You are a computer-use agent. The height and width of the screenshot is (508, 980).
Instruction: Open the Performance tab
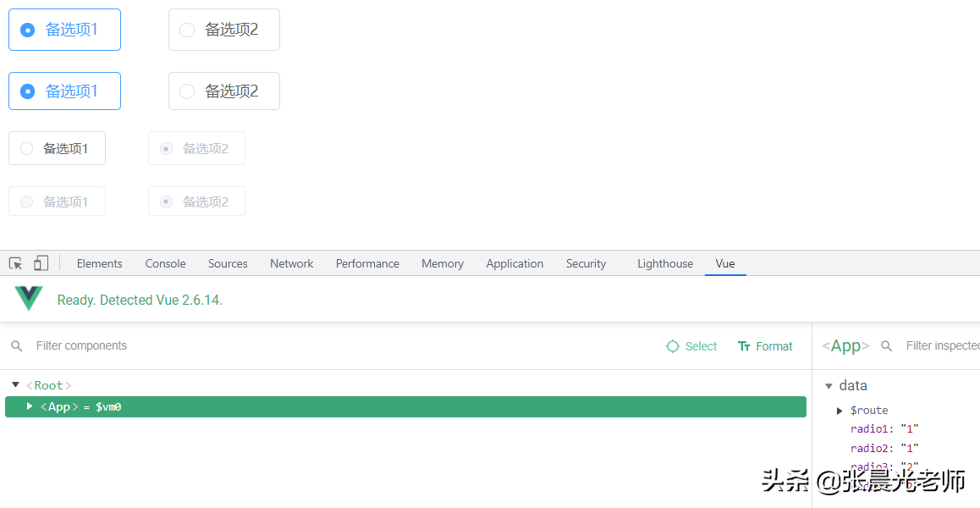[x=367, y=263]
